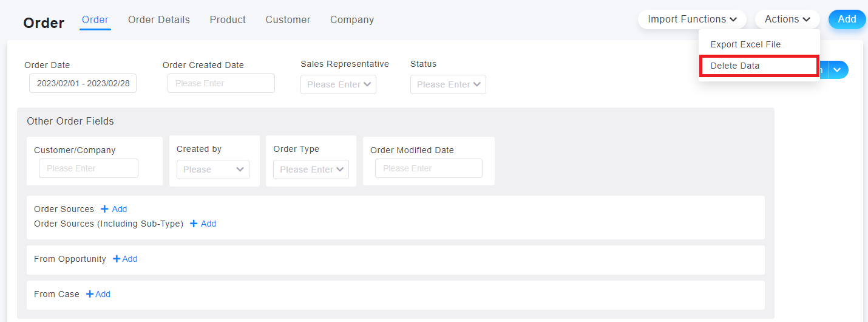Click plus Add beside From Case
This screenshot has width=868, height=322.
98,294
